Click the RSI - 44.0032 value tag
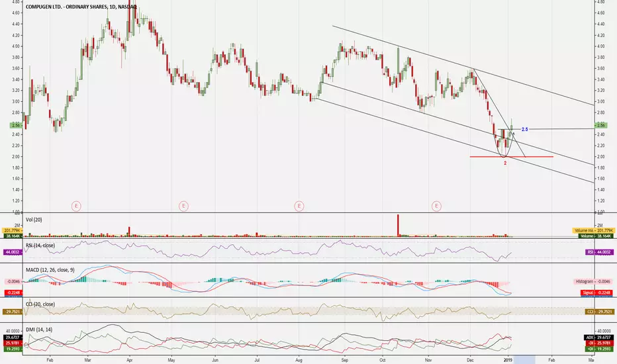617x364 pixels. coord(600,252)
